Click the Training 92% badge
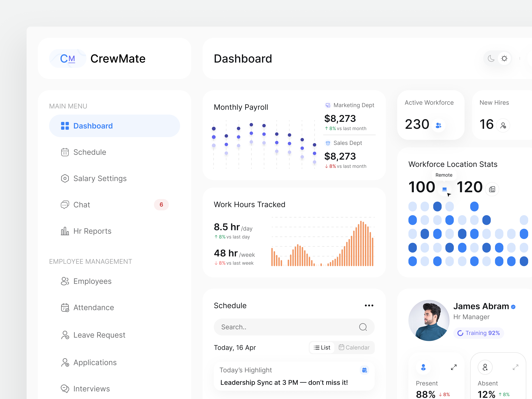532x399 pixels. pyautogui.click(x=479, y=333)
